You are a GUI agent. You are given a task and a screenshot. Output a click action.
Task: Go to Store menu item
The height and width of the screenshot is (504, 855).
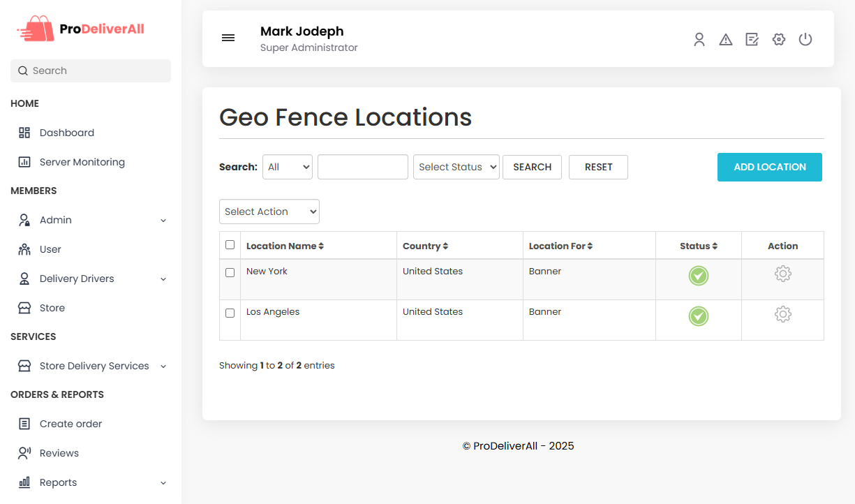click(52, 308)
